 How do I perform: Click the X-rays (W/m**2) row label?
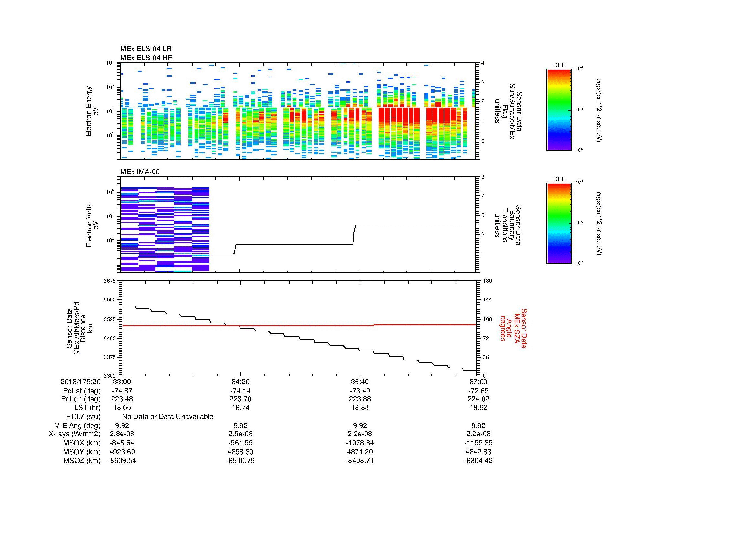tap(74, 434)
